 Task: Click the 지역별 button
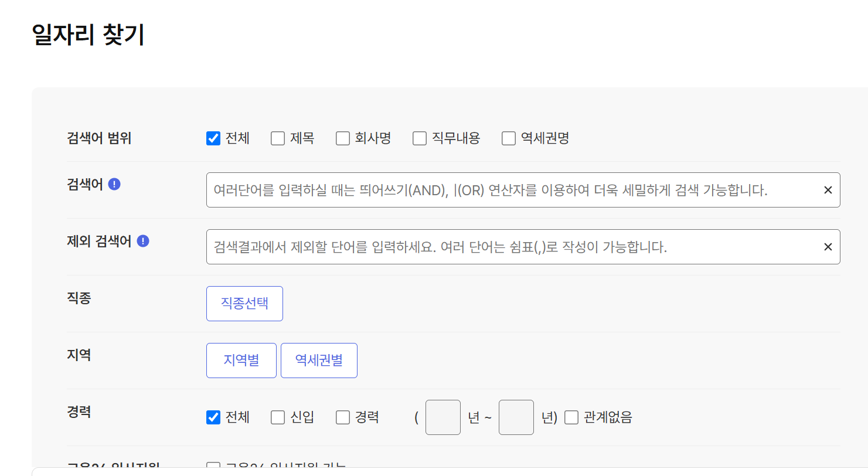tap(241, 360)
